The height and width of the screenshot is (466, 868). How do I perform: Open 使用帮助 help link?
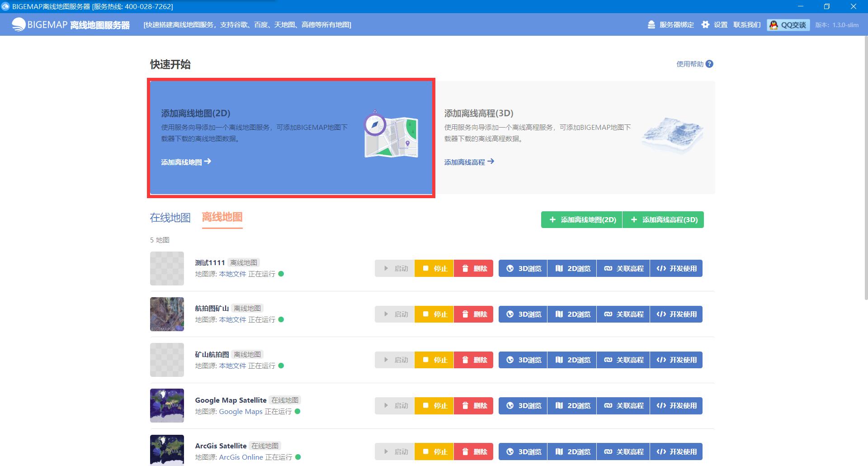pos(695,64)
